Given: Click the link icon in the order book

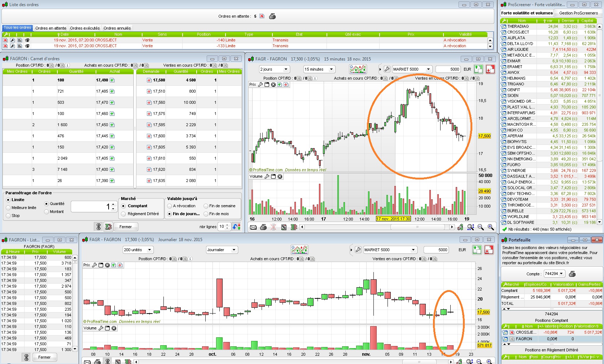Looking at the screenshot, I should coord(98,227).
